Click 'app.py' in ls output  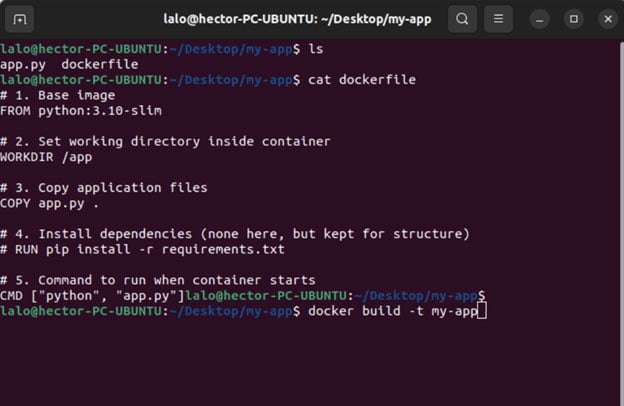(23, 64)
